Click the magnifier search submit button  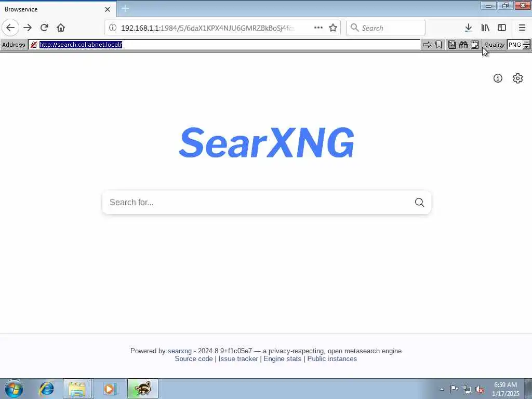(x=419, y=202)
